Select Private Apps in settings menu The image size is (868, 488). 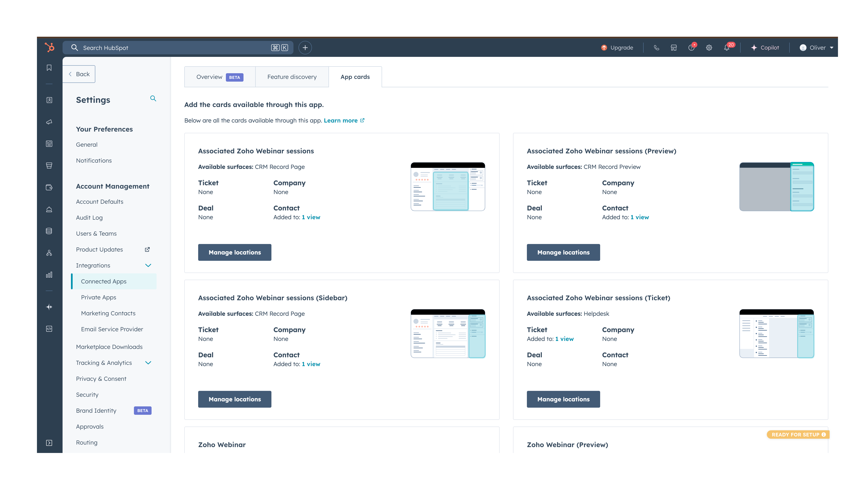pos(98,297)
